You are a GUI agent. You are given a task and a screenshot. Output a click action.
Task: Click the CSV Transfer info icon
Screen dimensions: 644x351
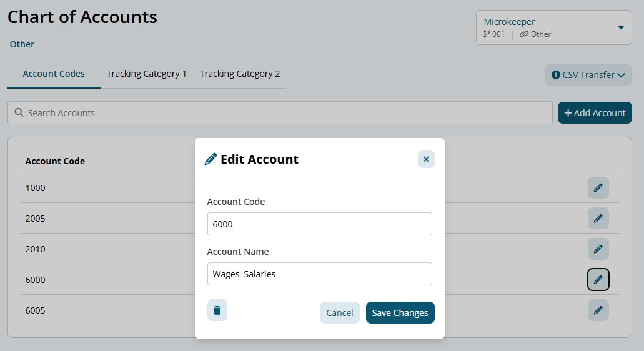click(555, 75)
